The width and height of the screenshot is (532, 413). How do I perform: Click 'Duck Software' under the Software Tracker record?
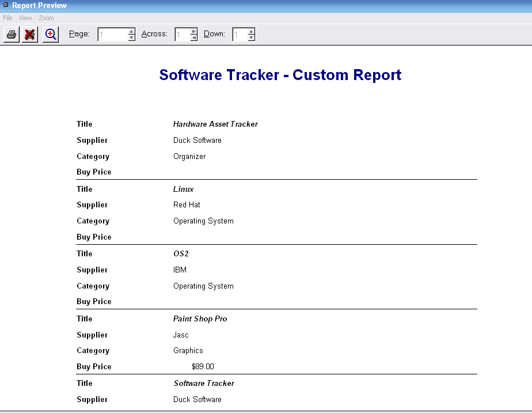click(197, 400)
